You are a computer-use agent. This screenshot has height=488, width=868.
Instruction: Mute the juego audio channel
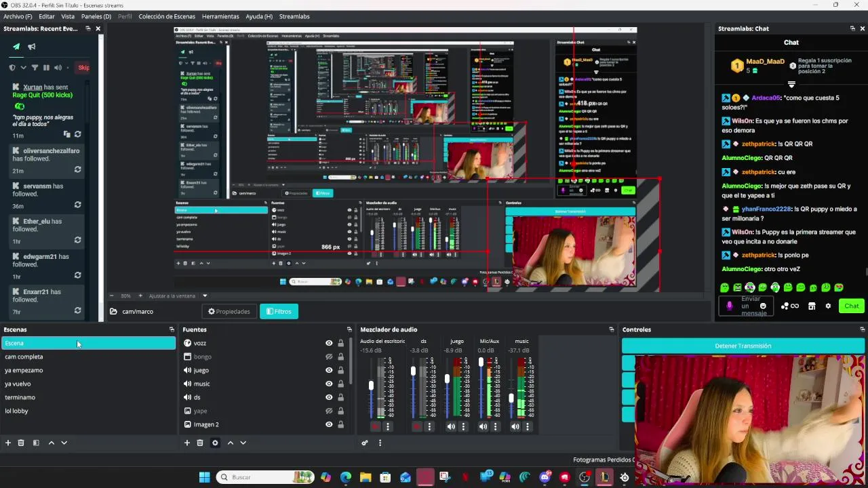coord(451,426)
